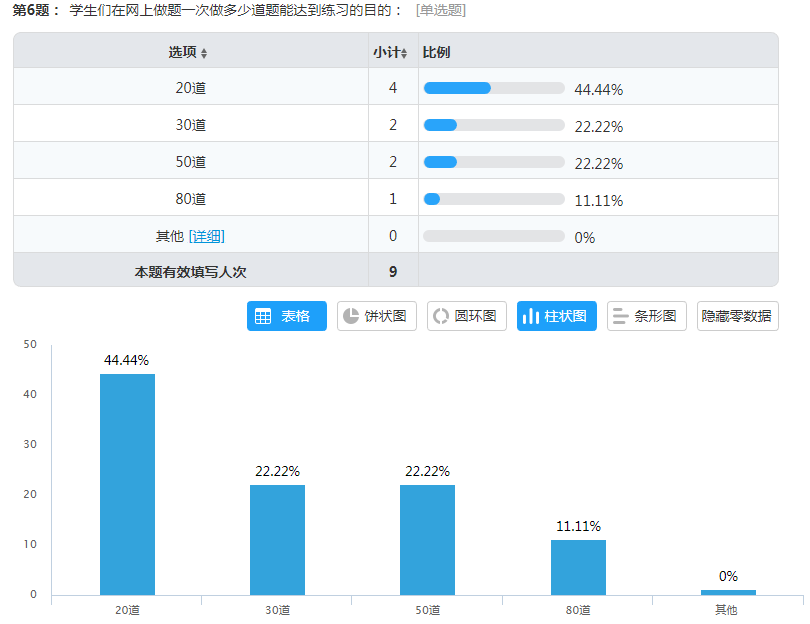
Task: Click 隐藏零数据 to hide zero data
Action: tap(737, 316)
